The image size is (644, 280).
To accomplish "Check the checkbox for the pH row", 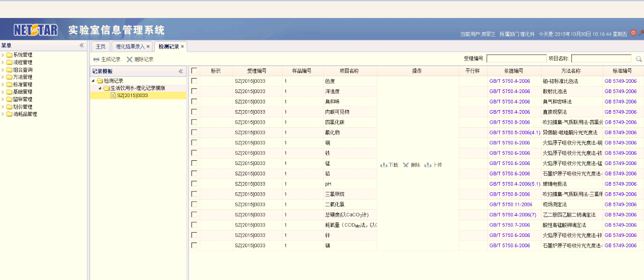I will pyautogui.click(x=194, y=183).
